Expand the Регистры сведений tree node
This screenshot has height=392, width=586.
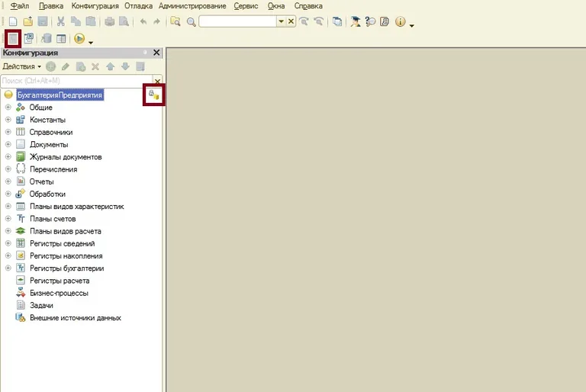(8, 243)
